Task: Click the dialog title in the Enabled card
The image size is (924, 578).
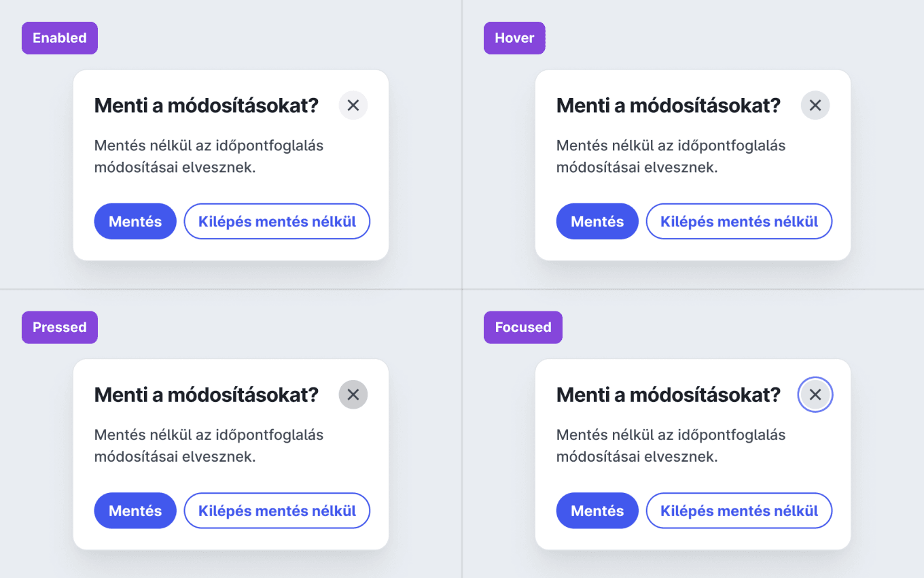Action: point(206,105)
